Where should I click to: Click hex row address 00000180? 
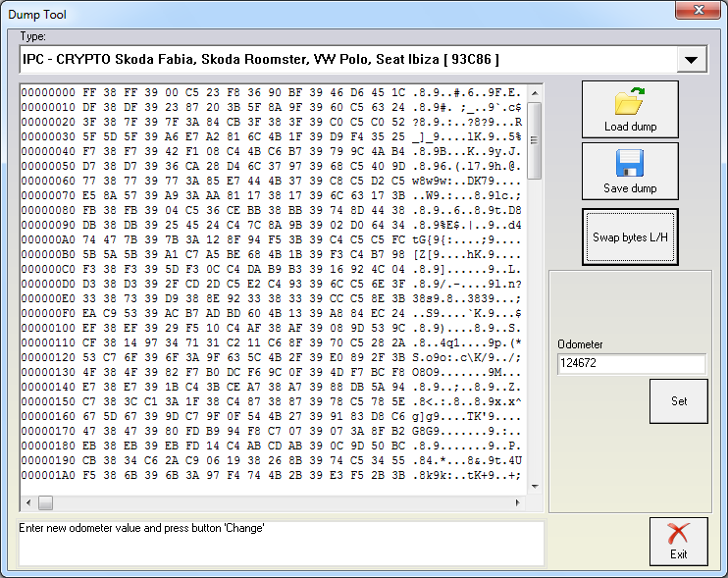(x=48, y=446)
